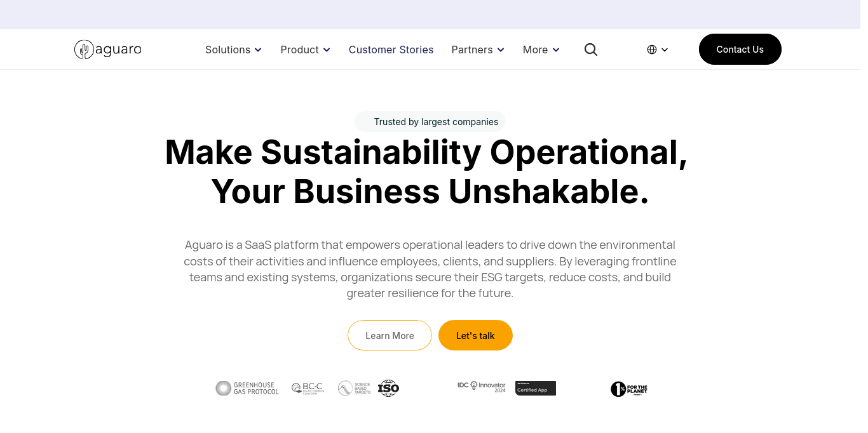Select the Science Based Targets logo

(354, 388)
